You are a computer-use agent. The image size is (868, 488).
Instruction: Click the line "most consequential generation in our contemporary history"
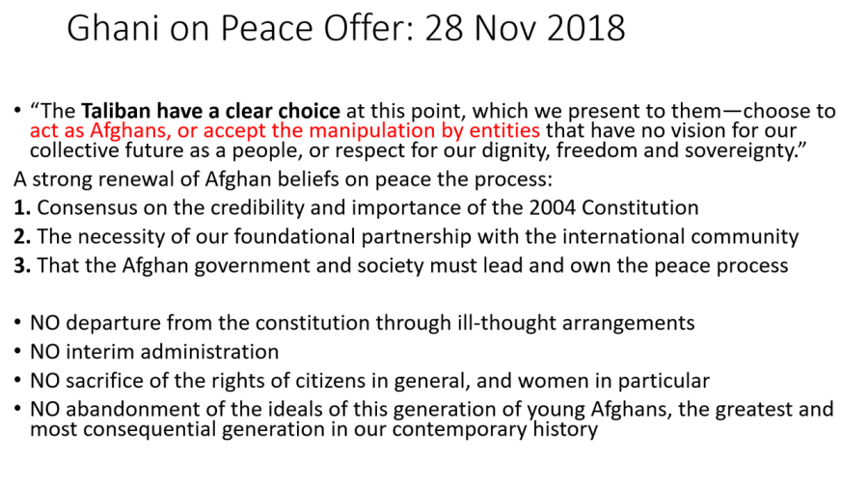(x=313, y=428)
